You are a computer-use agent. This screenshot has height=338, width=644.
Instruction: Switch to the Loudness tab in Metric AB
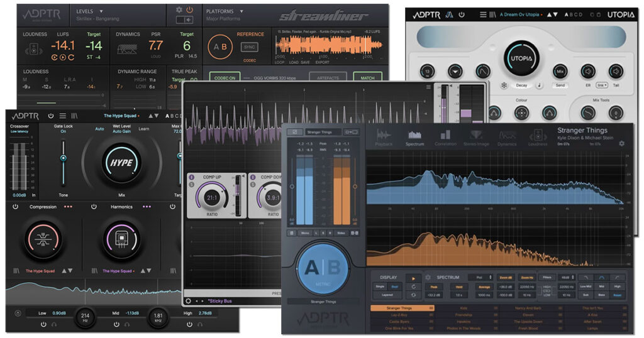[538, 139]
